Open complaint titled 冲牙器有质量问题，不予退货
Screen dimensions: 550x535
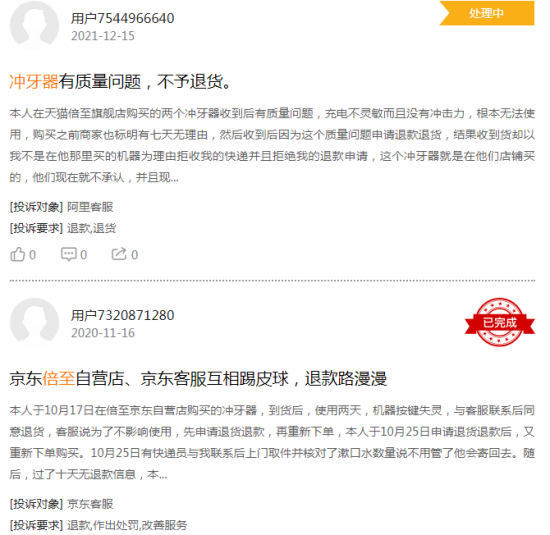[x=120, y=82]
